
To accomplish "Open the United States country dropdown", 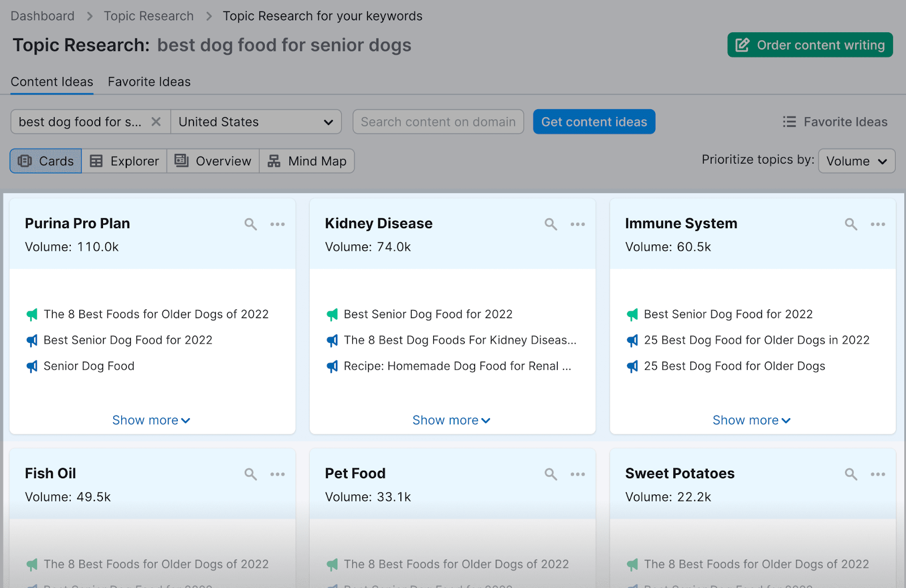I will pyautogui.click(x=256, y=122).
